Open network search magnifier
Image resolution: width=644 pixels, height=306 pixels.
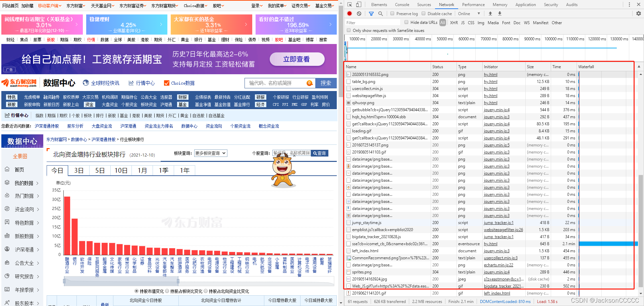[x=380, y=13]
